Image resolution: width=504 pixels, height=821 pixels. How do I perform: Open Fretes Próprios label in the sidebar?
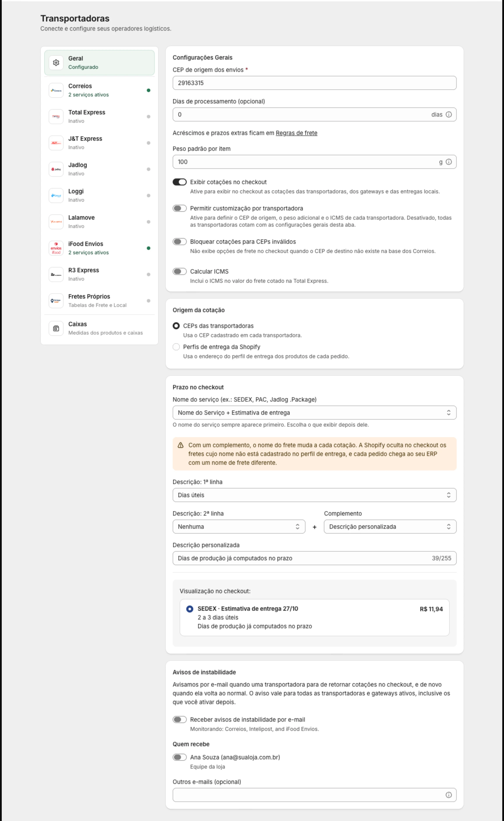pos(89,296)
